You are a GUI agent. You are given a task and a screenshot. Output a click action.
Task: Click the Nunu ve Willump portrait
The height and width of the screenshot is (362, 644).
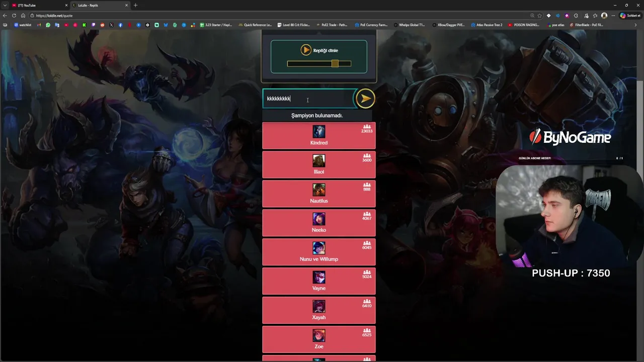[x=319, y=248]
